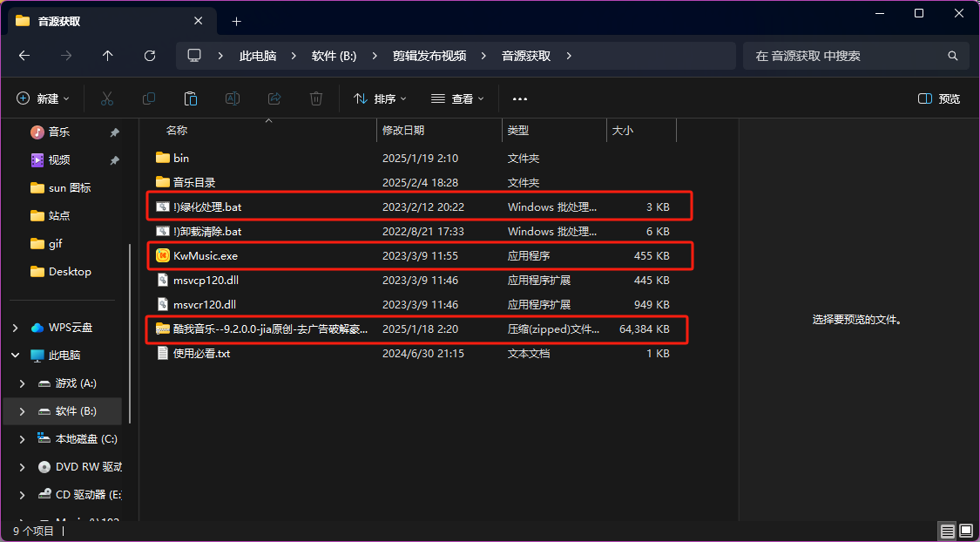Close the 音源获取 tab
This screenshot has width=980, height=542.
click(198, 21)
